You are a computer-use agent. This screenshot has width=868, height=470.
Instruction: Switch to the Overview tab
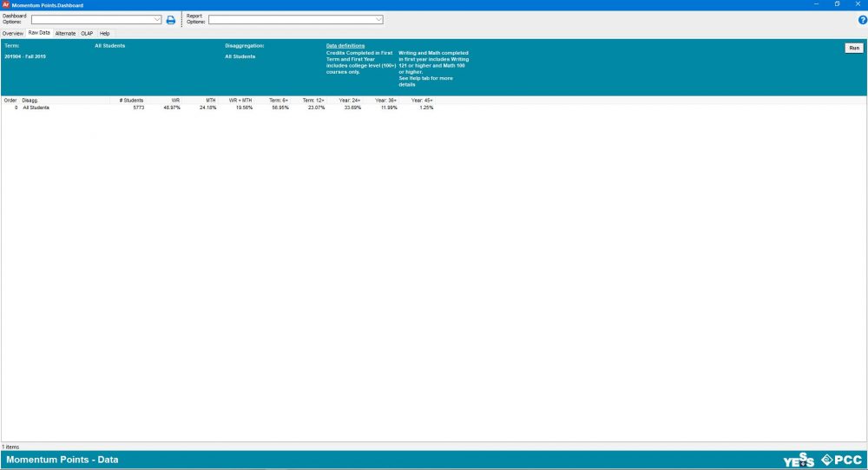tap(13, 33)
